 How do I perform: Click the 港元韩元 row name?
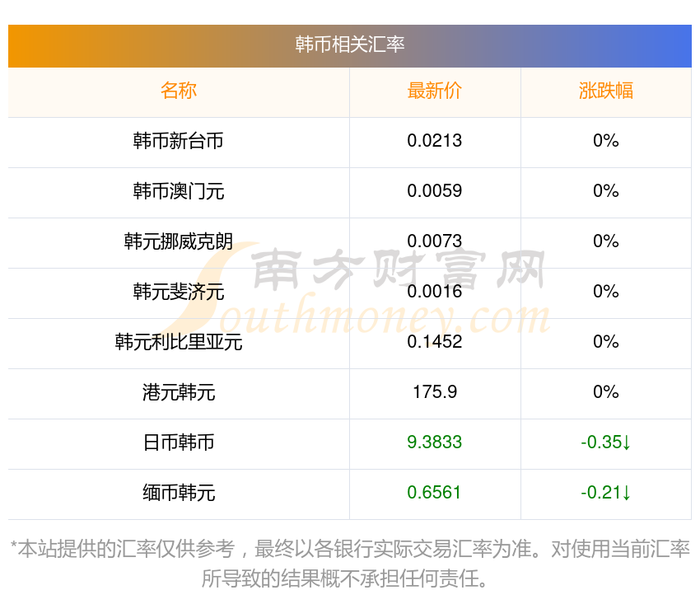click(179, 392)
